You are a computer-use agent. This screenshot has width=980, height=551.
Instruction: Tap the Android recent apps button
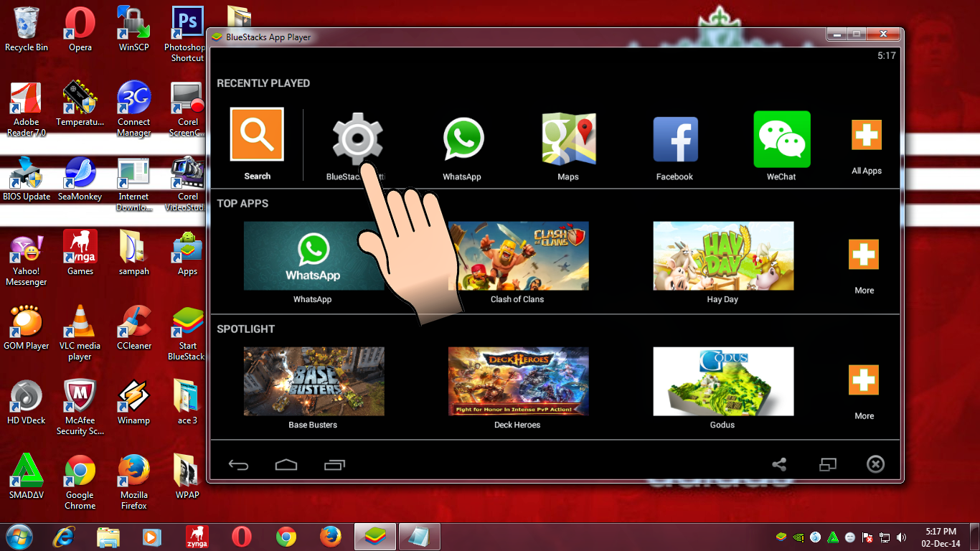point(334,465)
